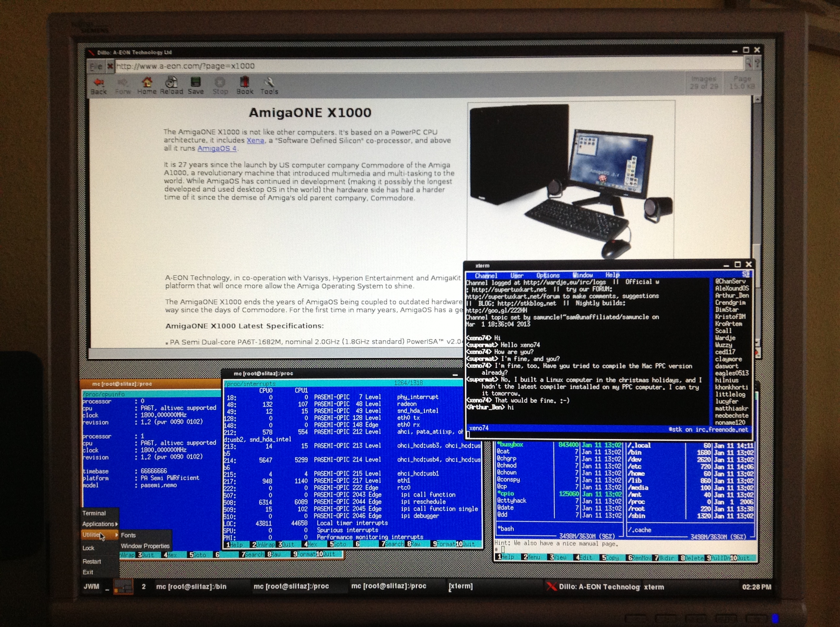Click the Save page icon

[195, 82]
